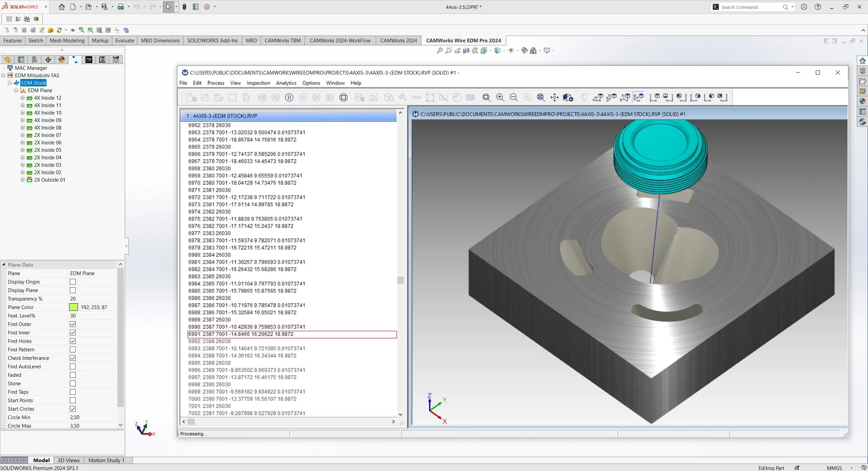Click Zoom In magnifier in simulator toolbar
Image resolution: width=868 pixels, height=471 pixels.
pos(500,98)
